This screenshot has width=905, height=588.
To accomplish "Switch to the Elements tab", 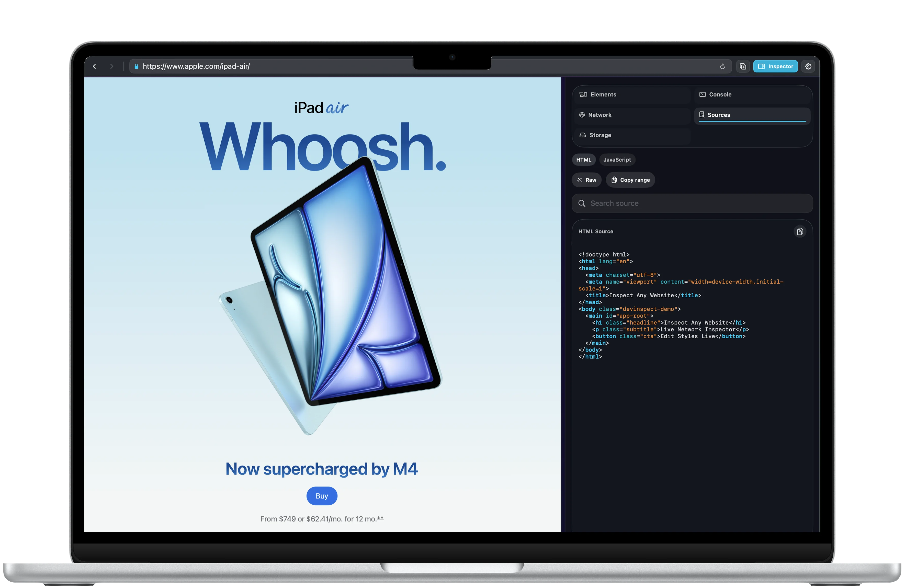I will point(632,95).
